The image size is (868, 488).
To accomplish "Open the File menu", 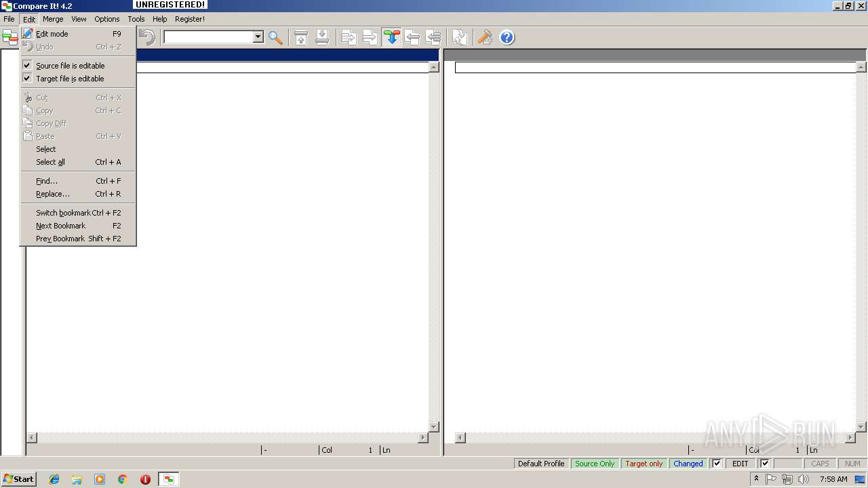I will [9, 19].
